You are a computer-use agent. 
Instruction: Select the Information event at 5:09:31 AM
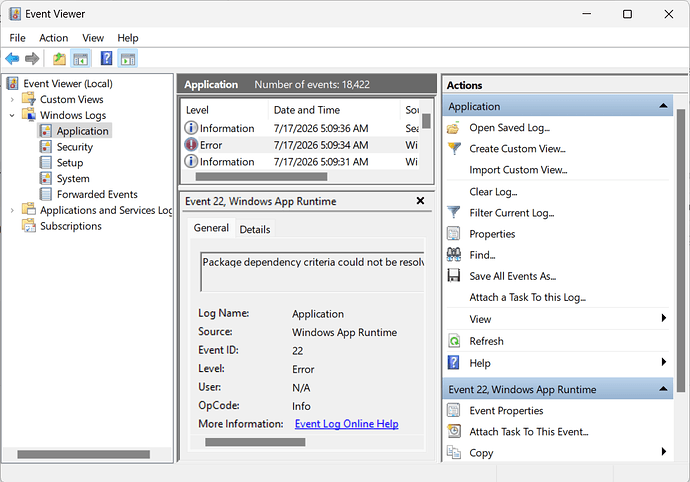pos(301,162)
